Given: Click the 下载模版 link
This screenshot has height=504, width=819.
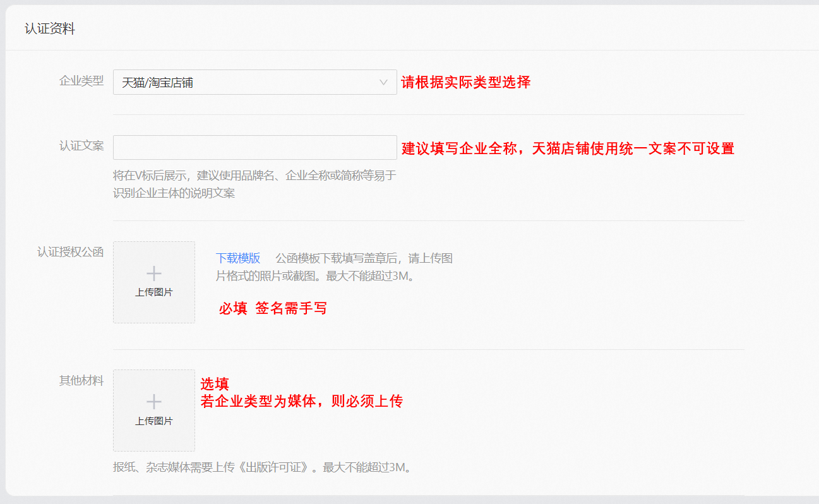Looking at the screenshot, I should tap(238, 258).
